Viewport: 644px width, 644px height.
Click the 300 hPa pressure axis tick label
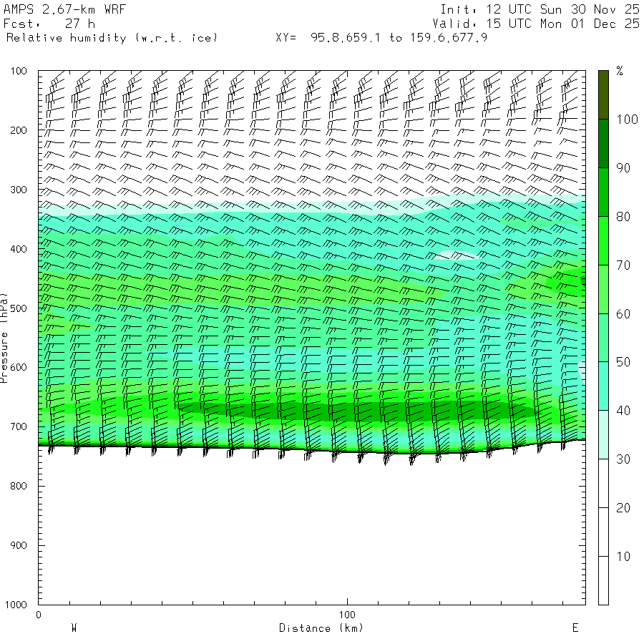click(x=18, y=190)
